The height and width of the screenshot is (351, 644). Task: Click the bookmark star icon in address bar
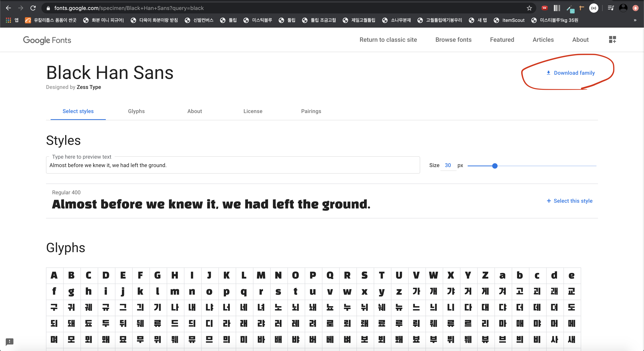point(529,8)
